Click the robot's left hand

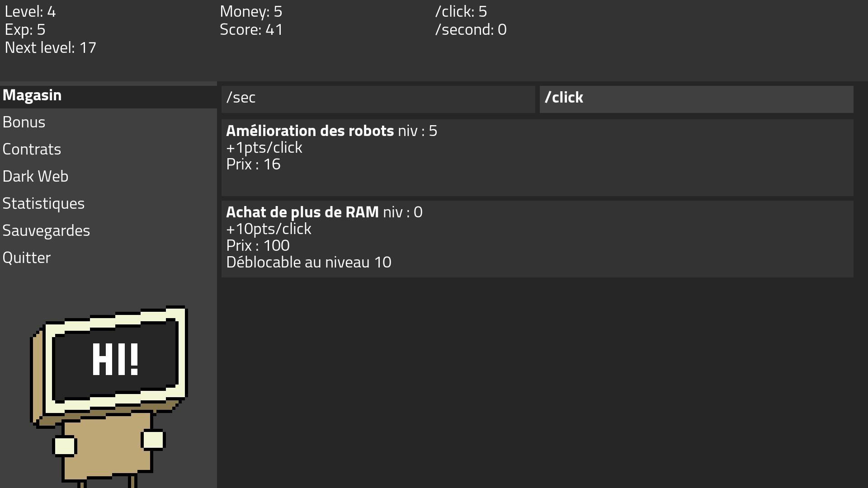(x=65, y=446)
